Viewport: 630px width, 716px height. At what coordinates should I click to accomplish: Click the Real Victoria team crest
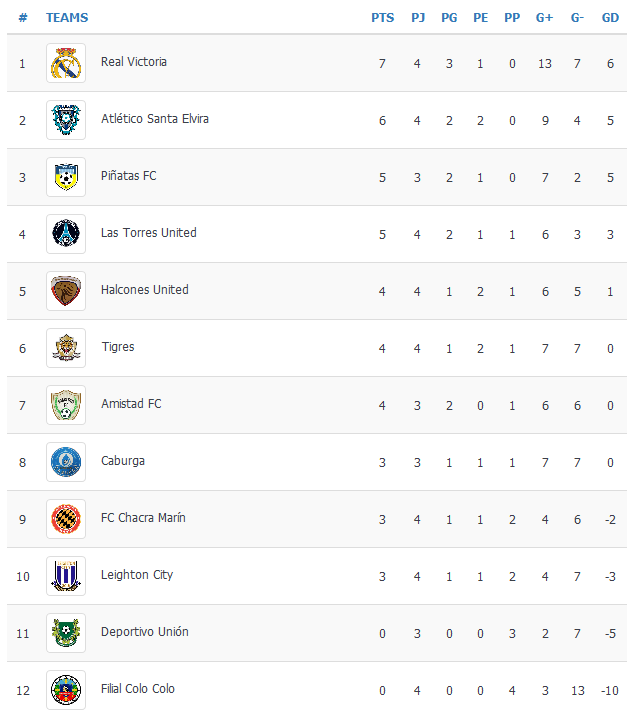(x=66, y=63)
